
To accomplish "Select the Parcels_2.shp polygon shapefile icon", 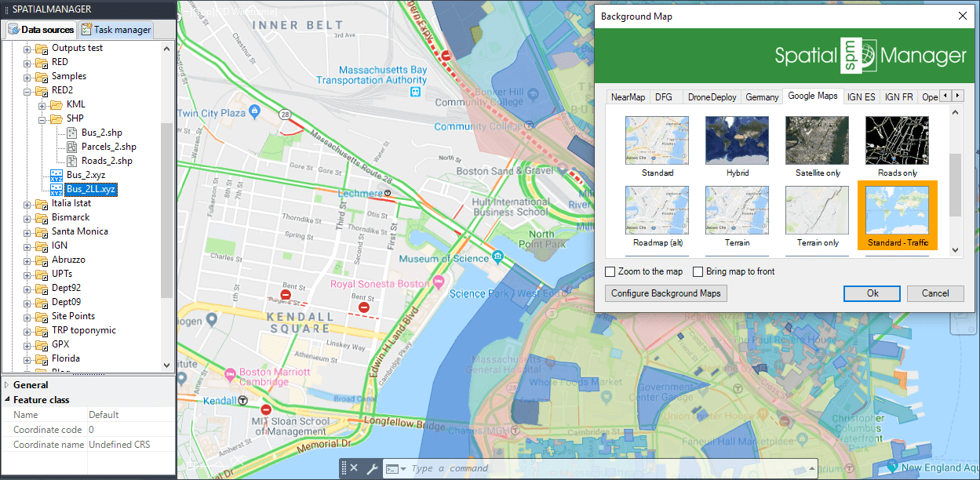I will click(71, 147).
